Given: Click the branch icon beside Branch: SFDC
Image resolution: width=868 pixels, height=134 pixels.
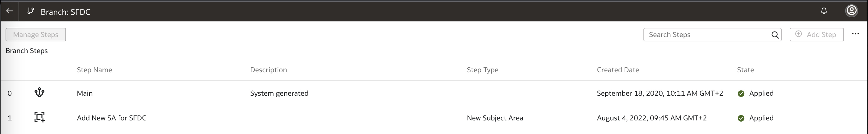Looking at the screenshot, I should 31,11.
